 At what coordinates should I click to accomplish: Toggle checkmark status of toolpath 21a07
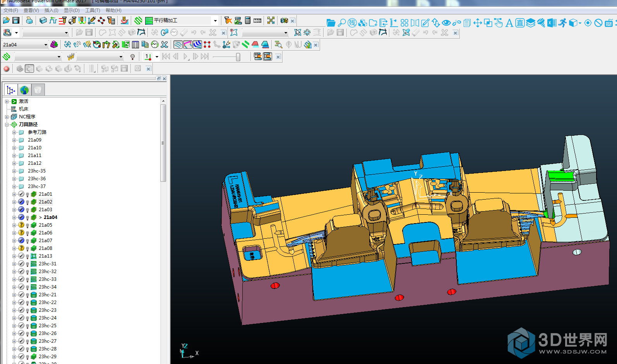[21, 240]
